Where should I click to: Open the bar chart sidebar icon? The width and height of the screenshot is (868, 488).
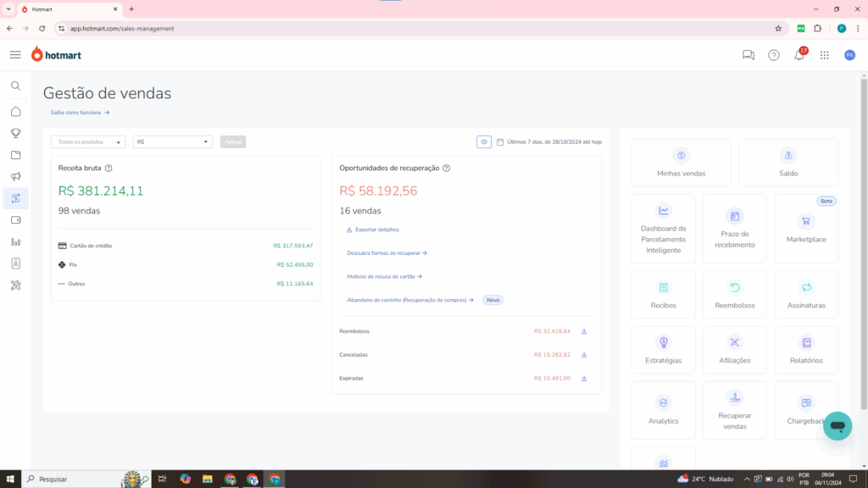pos(15,241)
